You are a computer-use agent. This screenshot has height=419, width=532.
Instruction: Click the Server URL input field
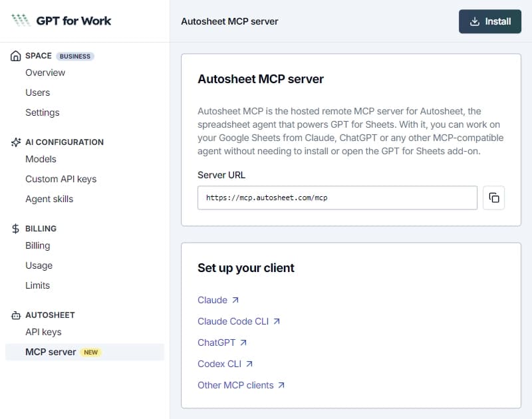coord(337,198)
